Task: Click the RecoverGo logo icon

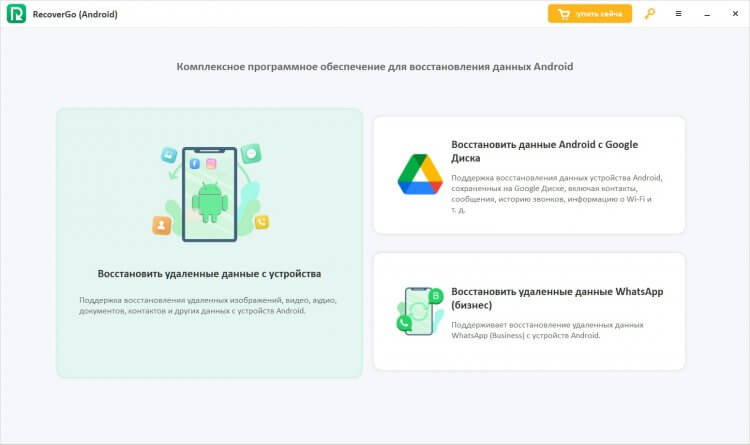Action: (16, 14)
